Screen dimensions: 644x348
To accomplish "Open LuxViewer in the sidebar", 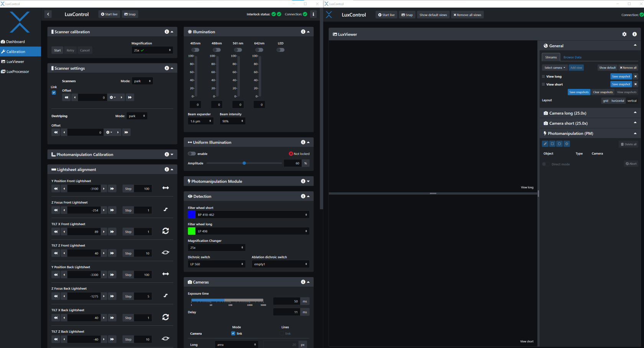I will coord(15,61).
